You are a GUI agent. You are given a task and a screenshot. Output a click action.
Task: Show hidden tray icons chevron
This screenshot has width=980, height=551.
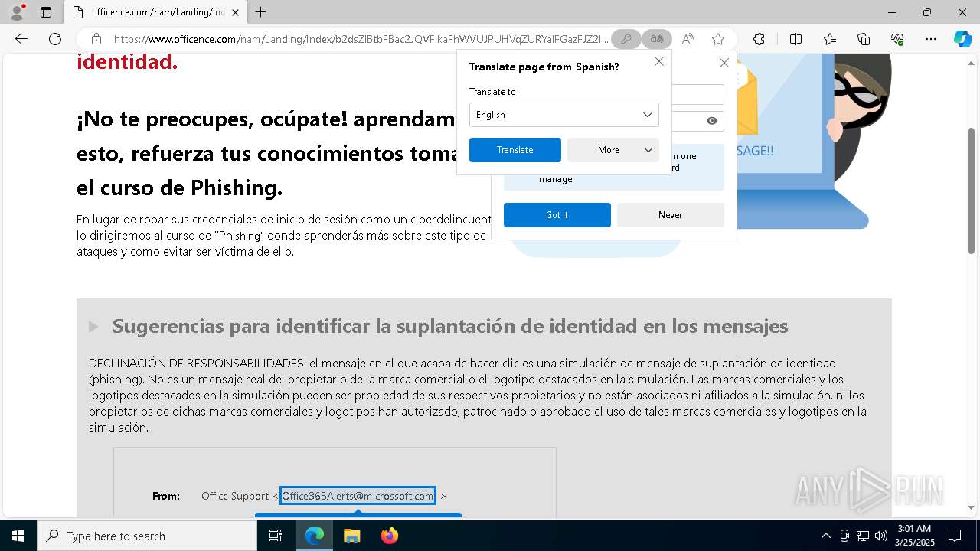(x=825, y=536)
